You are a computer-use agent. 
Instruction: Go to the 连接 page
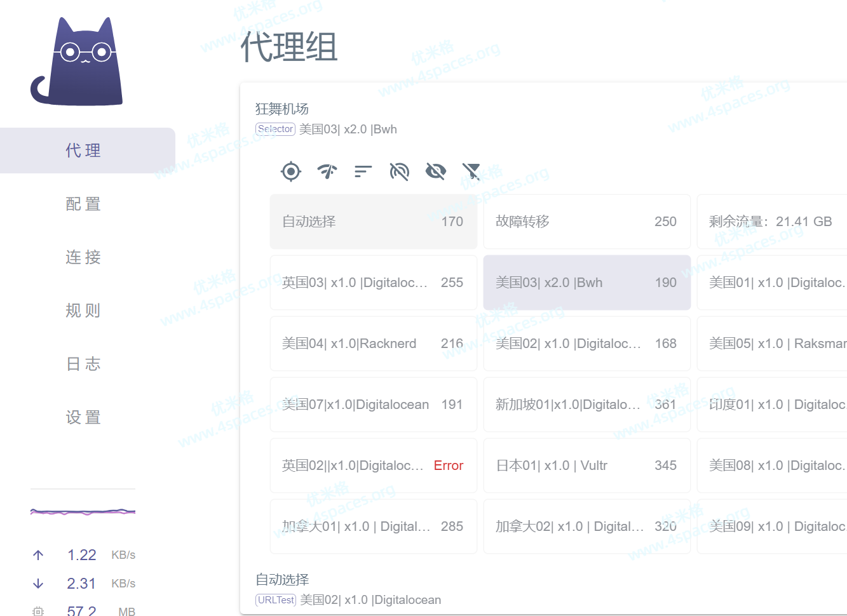point(83,257)
